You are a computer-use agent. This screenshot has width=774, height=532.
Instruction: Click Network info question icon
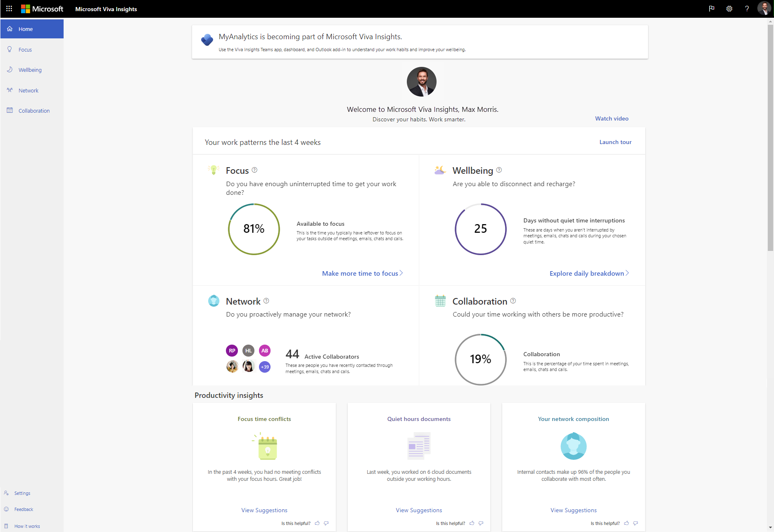tap(266, 301)
